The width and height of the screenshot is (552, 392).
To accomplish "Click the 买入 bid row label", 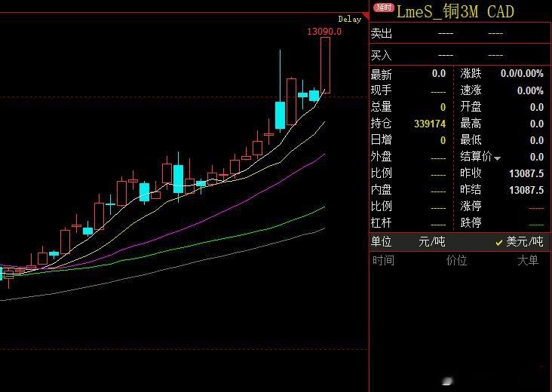I will pyautogui.click(x=382, y=55).
